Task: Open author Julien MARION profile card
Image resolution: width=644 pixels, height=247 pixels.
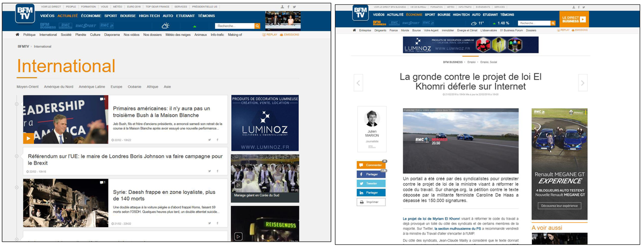Action: (371, 130)
